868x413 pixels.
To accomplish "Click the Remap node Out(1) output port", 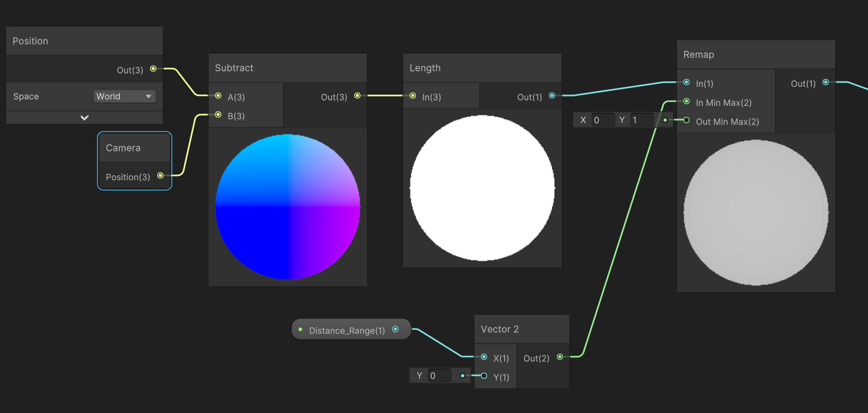I will point(826,83).
